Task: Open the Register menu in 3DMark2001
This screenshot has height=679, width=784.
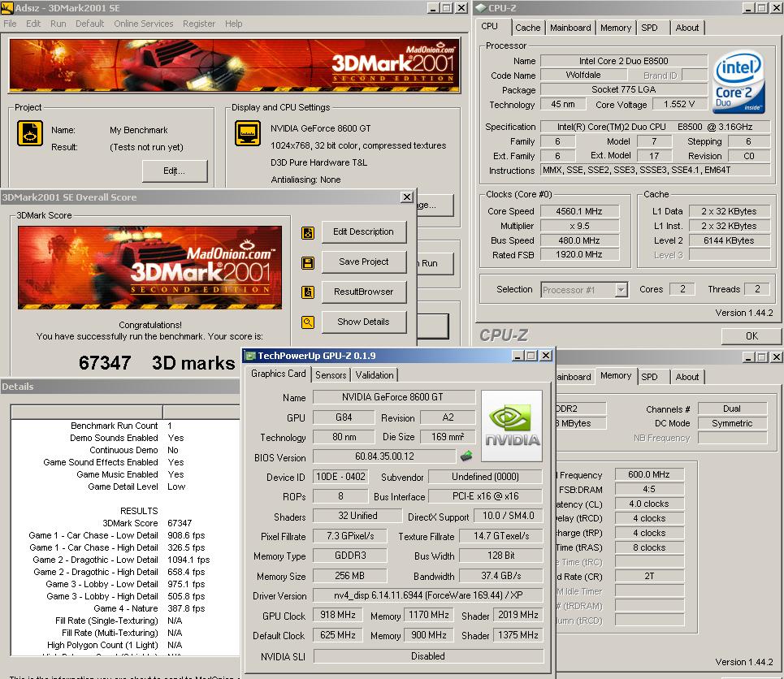Action: pyautogui.click(x=198, y=24)
